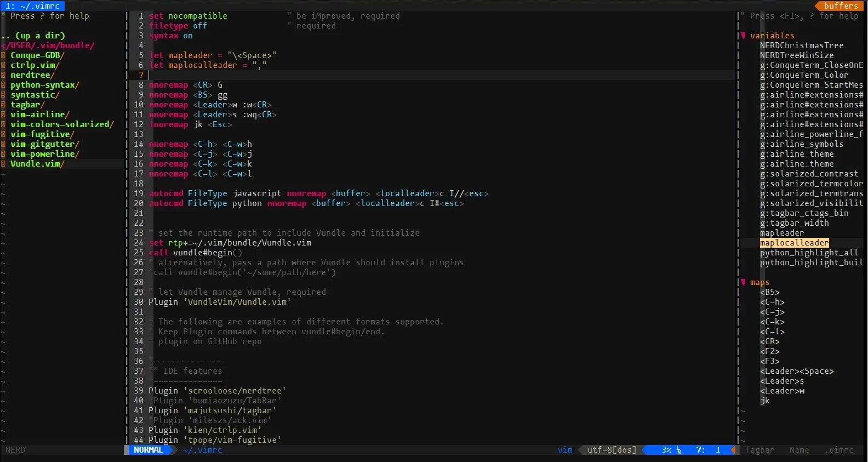Jump to the jk map tag

coord(765,401)
